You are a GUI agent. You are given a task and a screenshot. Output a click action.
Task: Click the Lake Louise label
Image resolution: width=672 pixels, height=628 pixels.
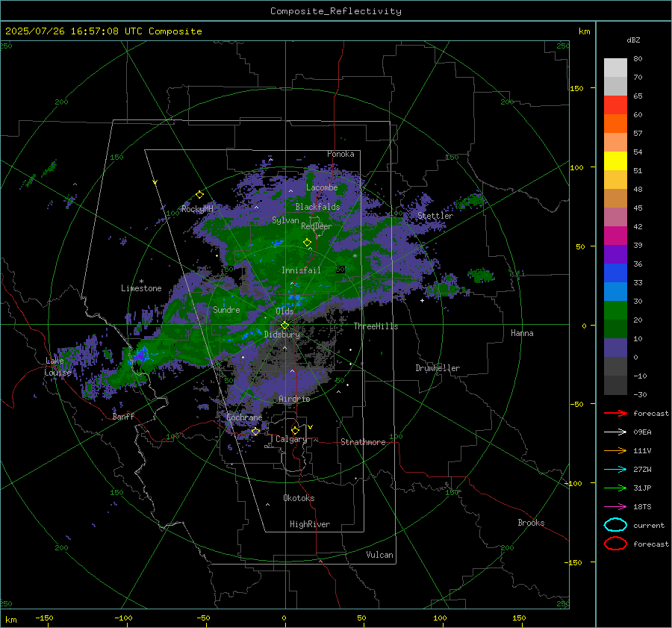coord(57,367)
